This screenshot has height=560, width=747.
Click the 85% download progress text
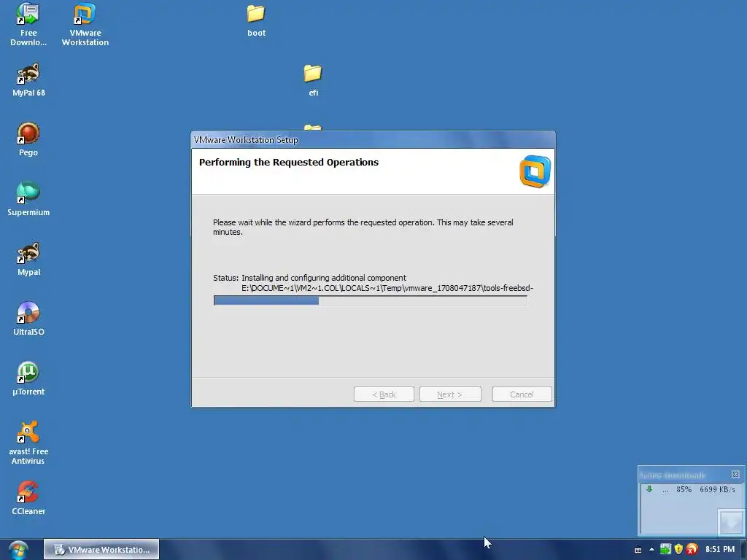coord(684,489)
